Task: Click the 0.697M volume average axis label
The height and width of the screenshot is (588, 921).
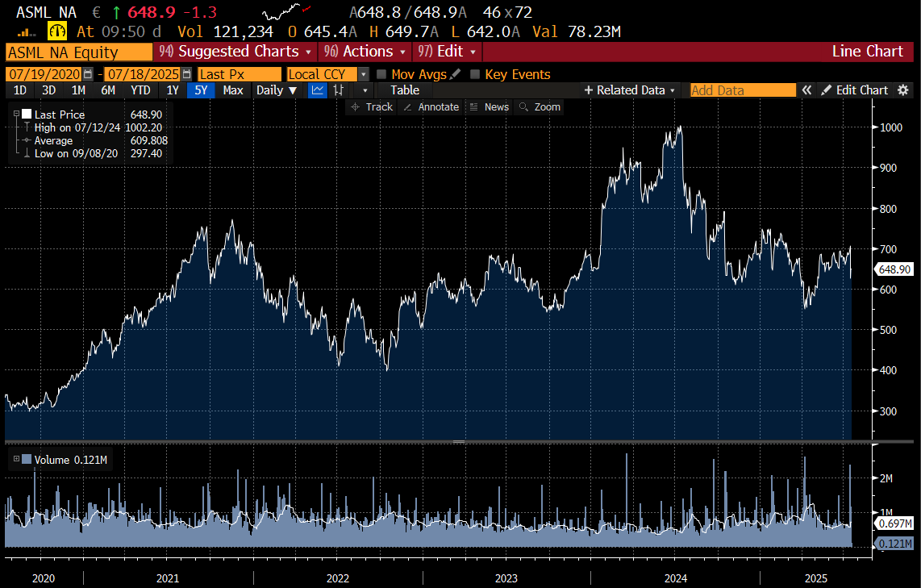Action: tap(894, 523)
